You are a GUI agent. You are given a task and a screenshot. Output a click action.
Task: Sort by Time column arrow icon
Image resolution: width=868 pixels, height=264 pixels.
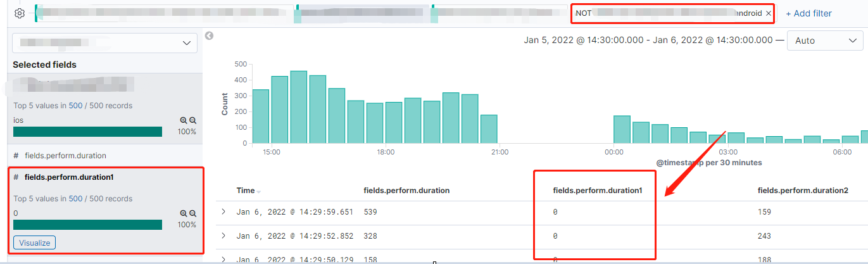click(x=258, y=191)
